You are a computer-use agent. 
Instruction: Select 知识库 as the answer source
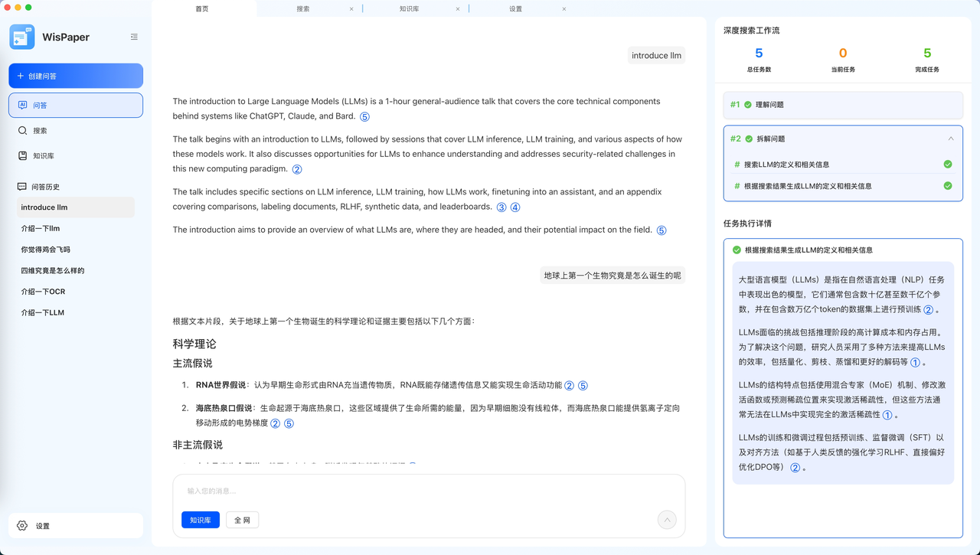200,520
